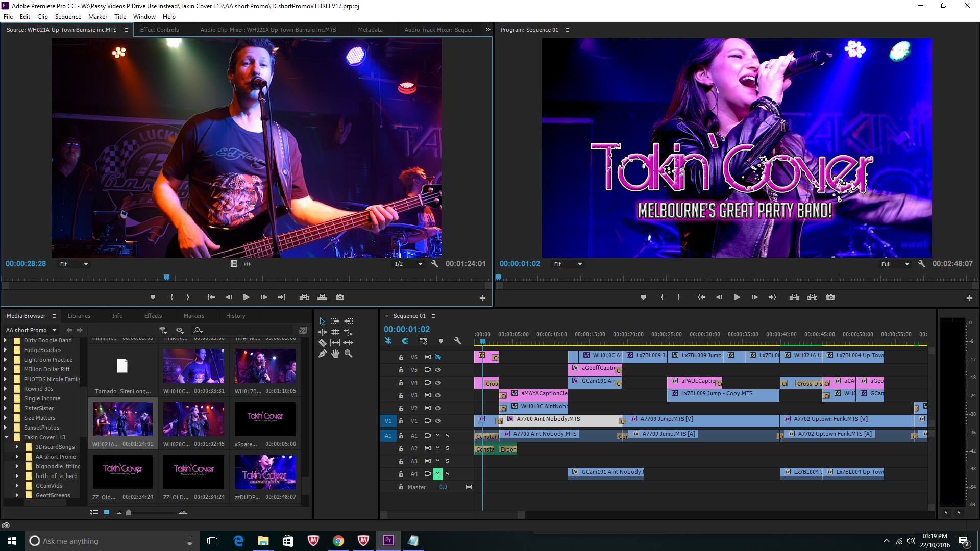This screenshot has width=980, height=551.
Task: Play the Source monitor clip
Action: click(246, 297)
